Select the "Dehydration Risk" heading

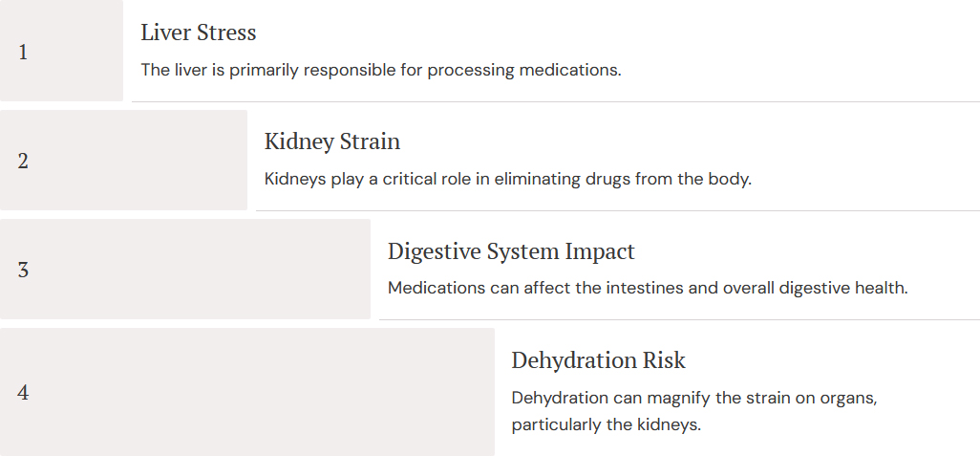pyautogui.click(x=598, y=360)
